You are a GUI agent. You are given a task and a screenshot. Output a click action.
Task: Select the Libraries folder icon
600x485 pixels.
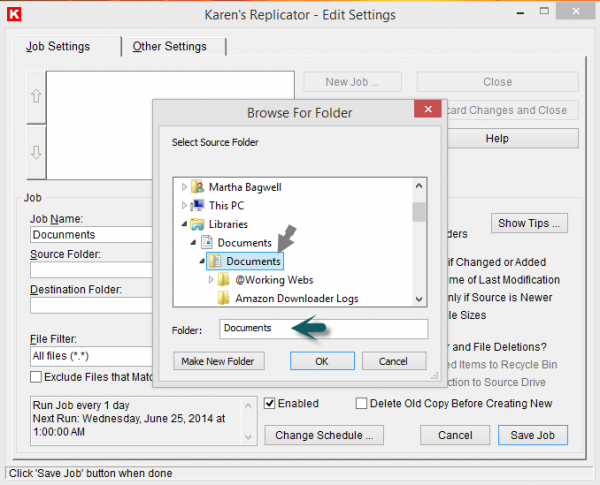pos(197,224)
